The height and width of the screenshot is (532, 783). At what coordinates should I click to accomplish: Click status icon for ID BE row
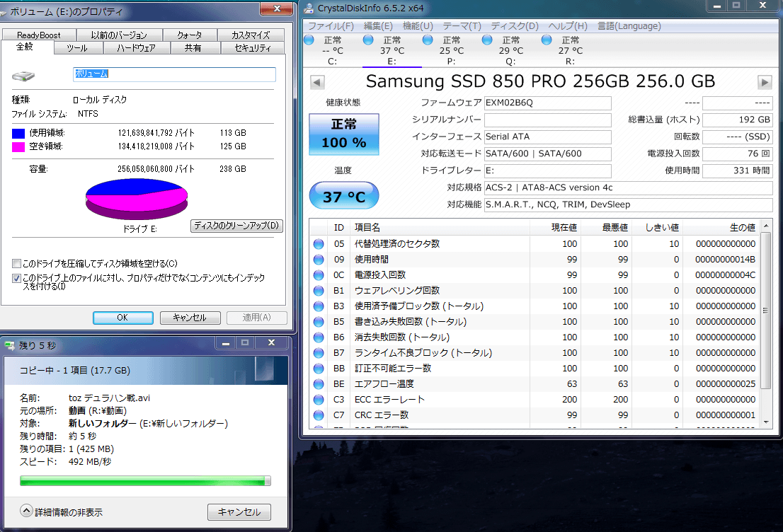pos(319,383)
